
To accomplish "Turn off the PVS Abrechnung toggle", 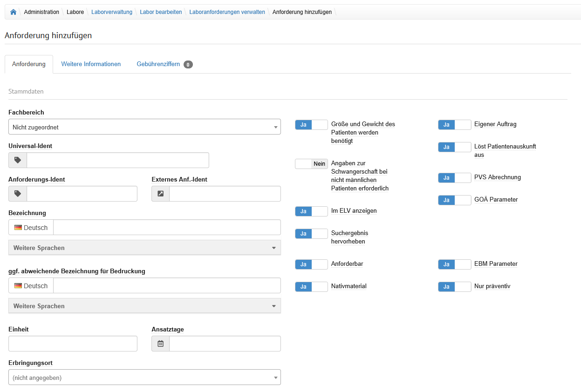I will tap(454, 178).
